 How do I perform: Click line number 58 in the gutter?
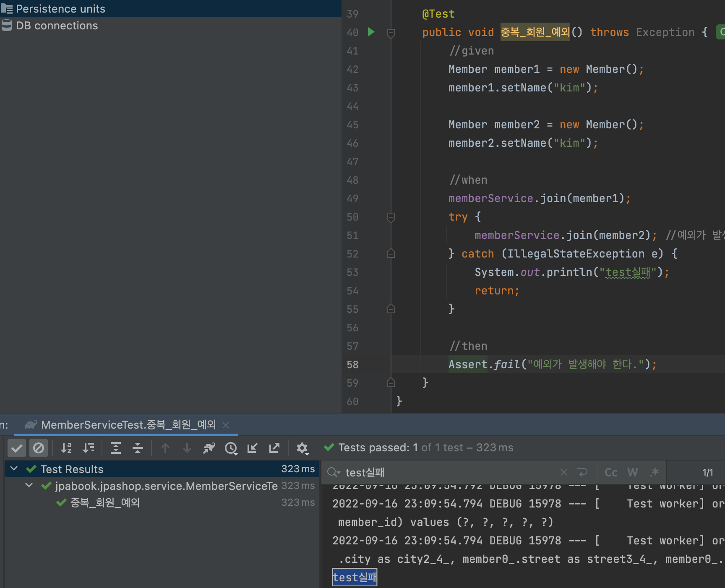(352, 364)
